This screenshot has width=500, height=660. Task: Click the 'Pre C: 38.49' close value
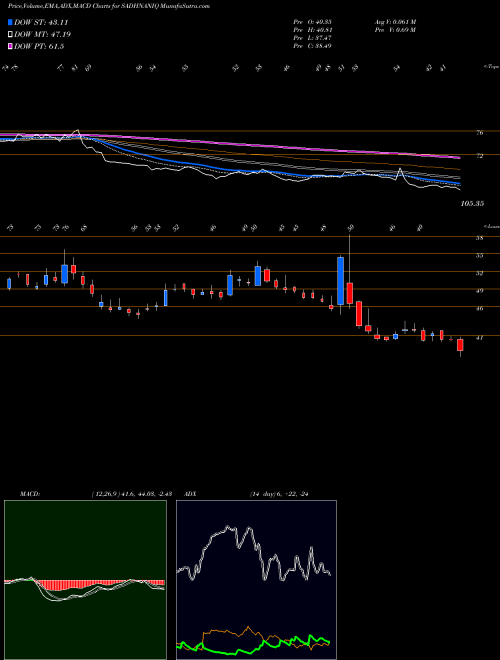312,46
